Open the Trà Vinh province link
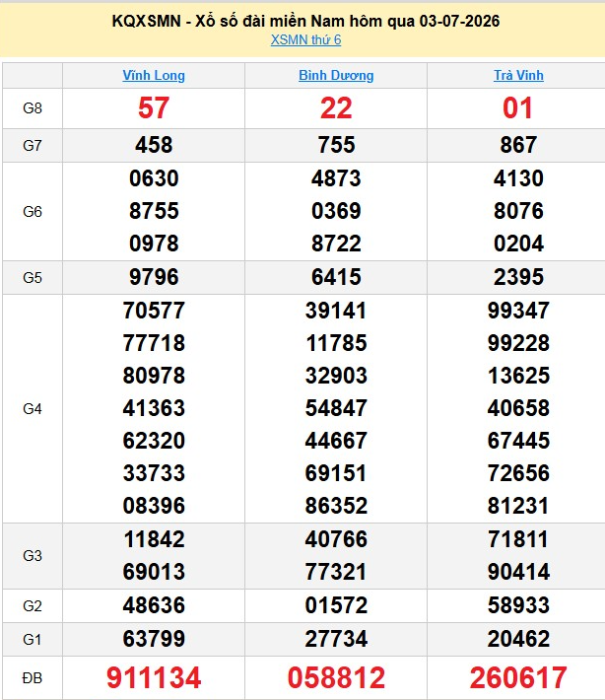This screenshot has width=605, height=700. 518,76
